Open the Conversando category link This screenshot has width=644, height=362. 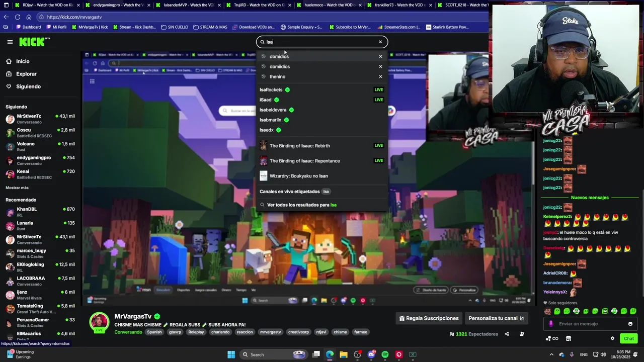click(128, 332)
